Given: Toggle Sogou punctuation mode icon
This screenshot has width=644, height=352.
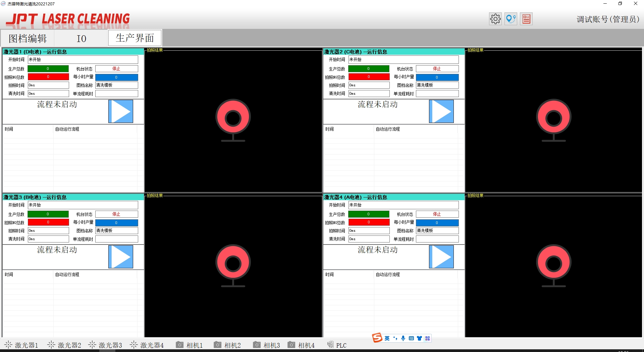Looking at the screenshot, I should pos(395,338).
